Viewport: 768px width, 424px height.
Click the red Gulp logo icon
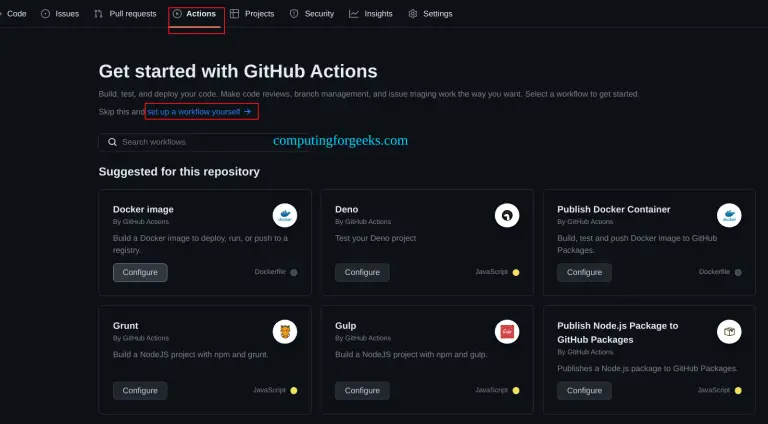click(x=507, y=332)
